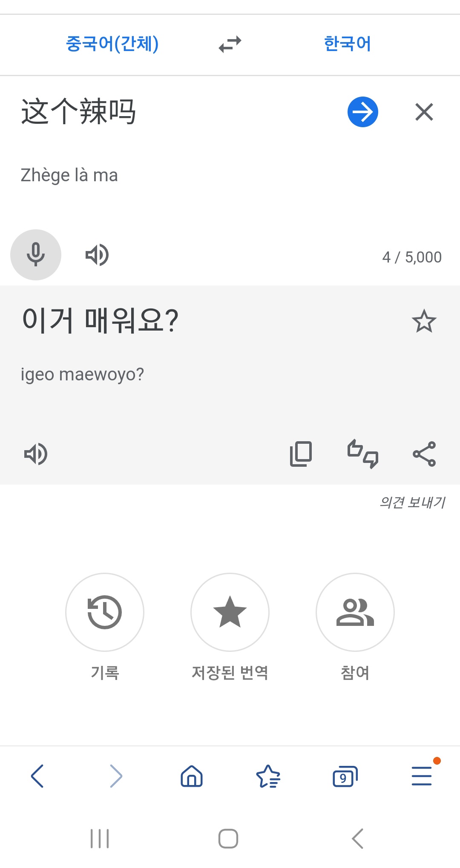Open the source language selector 중국어(간체)

(112, 44)
